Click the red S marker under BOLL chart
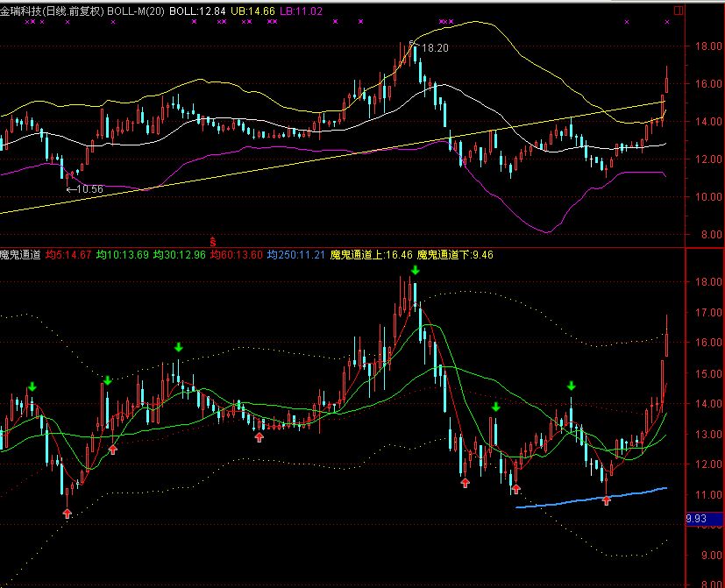This screenshot has width=725, height=588. tap(213, 242)
